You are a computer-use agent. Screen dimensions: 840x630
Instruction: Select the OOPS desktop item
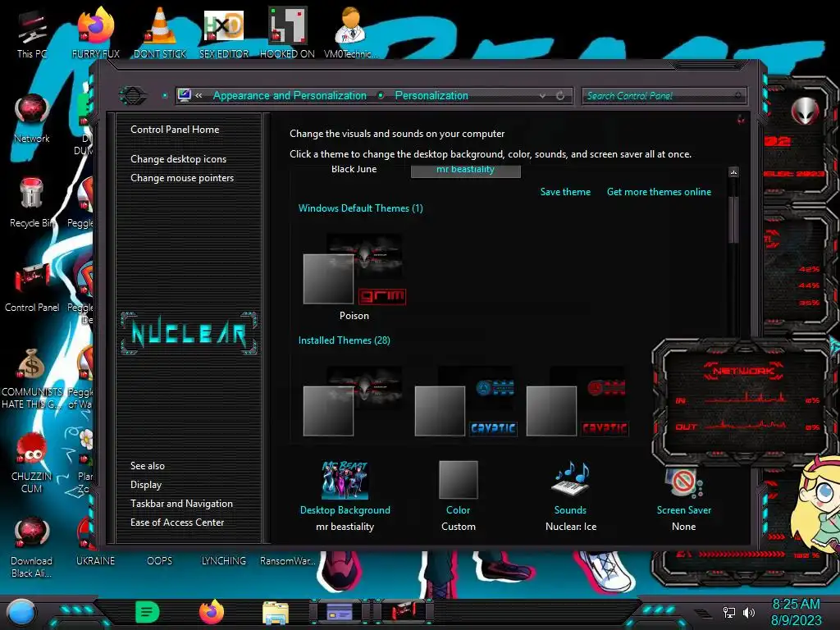point(160,561)
